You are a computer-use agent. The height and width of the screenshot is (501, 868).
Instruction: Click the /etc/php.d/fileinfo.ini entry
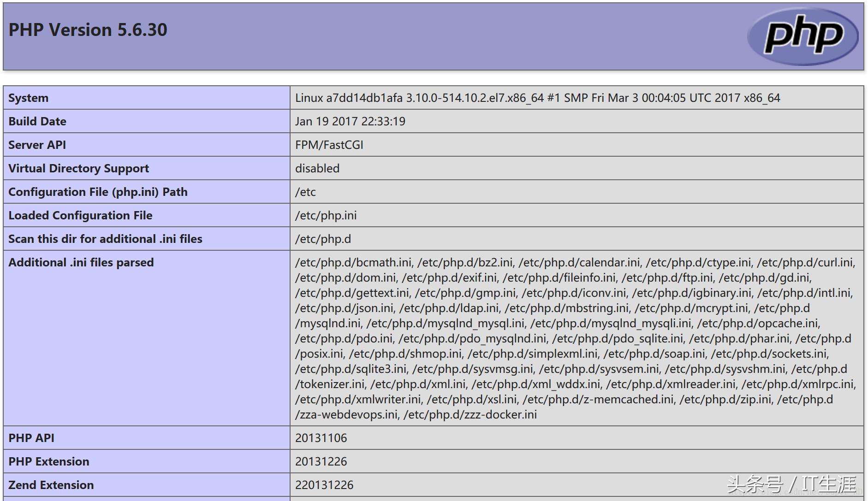click(x=559, y=277)
